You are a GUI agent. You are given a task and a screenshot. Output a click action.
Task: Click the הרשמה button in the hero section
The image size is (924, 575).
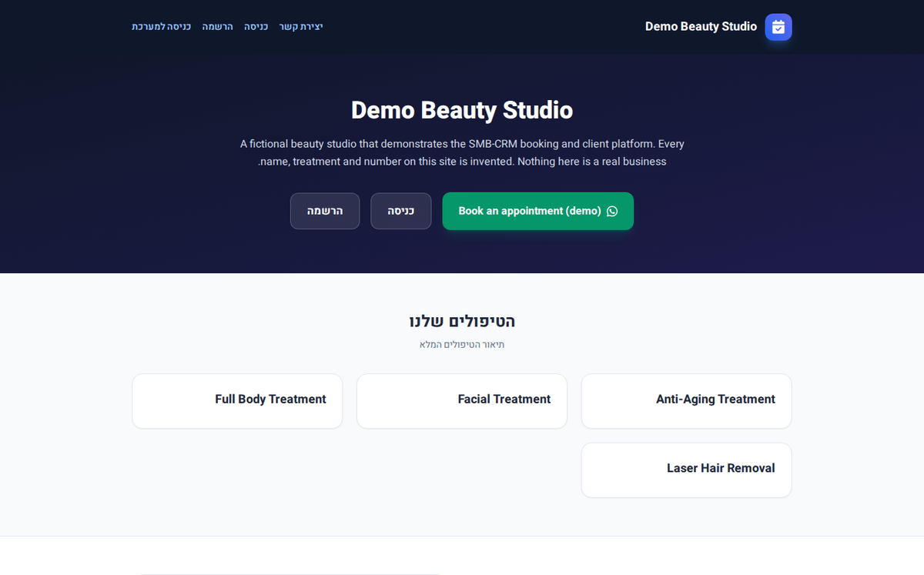pyautogui.click(x=325, y=211)
